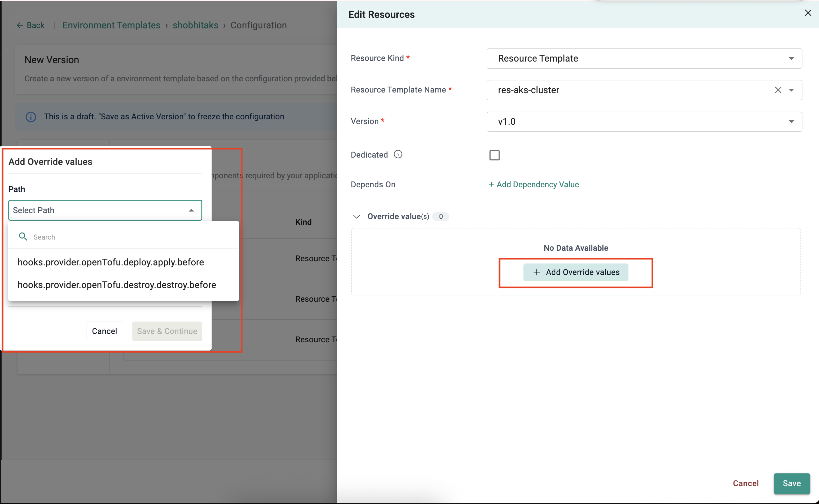Cancel the Add Override values dialog
The image size is (819, 504).
104,331
